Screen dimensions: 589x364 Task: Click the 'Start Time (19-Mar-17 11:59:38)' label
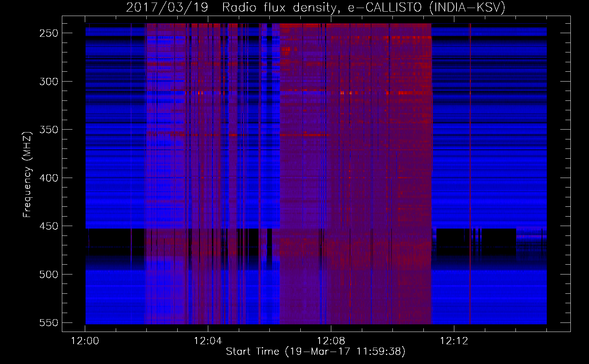316,352
